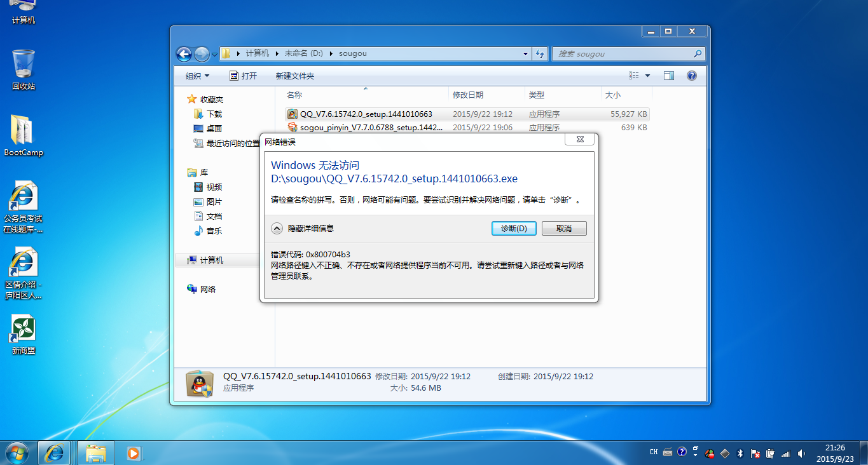Click 新建文件夹 in toolbar
The width and height of the screenshot is (868, 465).
(295, 76)
